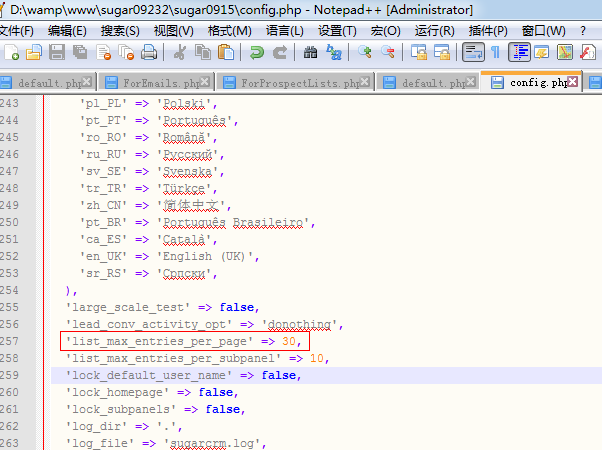Select the config.php tab
The height and width of the screenshot is (450, 602).
pyautogui.click(x=532, y=82)
